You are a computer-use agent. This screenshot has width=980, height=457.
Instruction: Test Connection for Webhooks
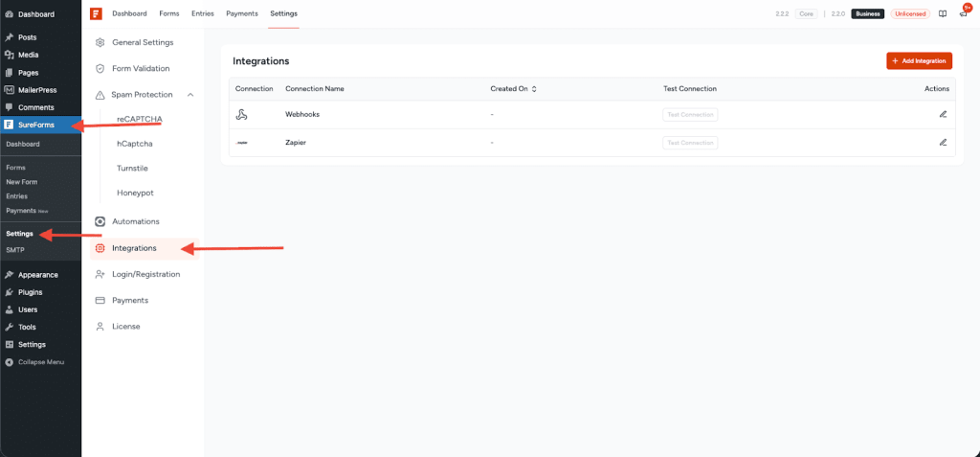(690, 114)
